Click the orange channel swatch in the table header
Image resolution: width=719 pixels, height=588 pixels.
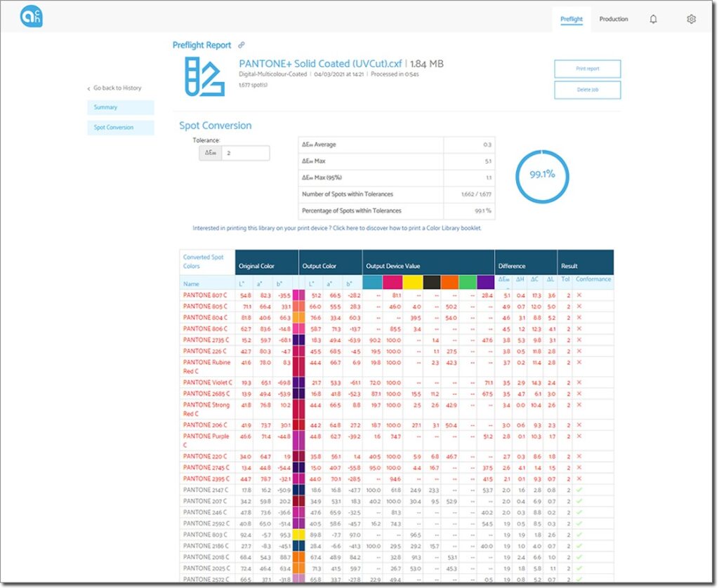[x=449, y=282]
